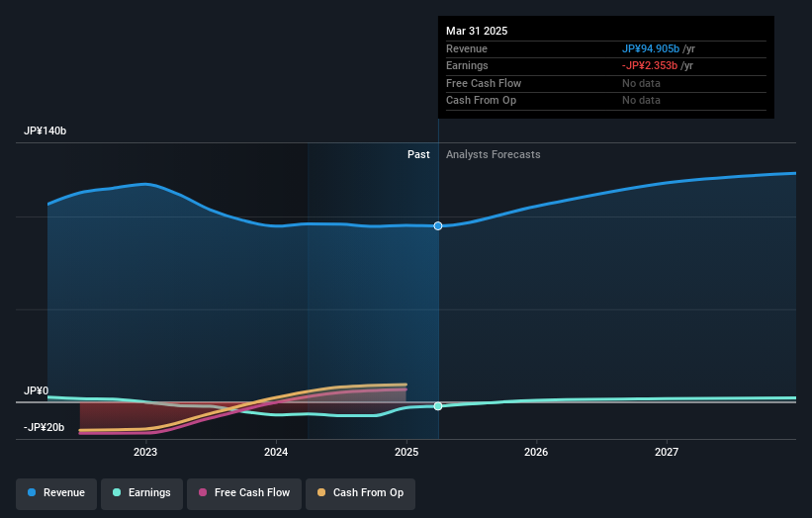
Task: Click the JP¥0 y-axis label
Action: (x=37, y=390)
